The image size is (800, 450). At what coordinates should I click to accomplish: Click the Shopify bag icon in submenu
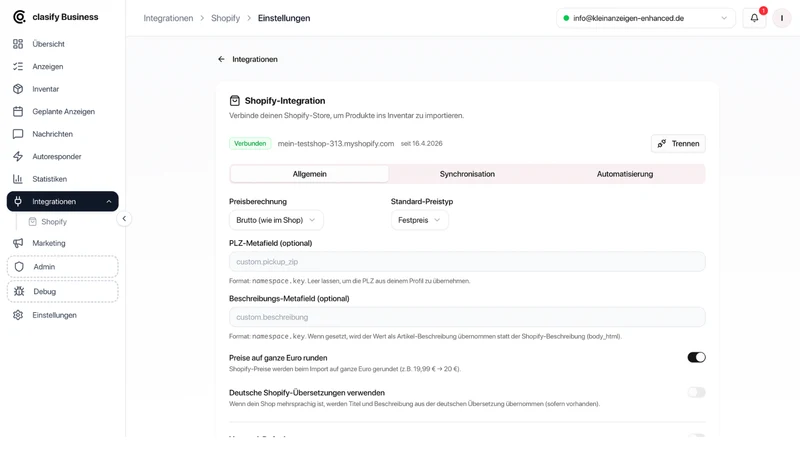tap(33, 221)
